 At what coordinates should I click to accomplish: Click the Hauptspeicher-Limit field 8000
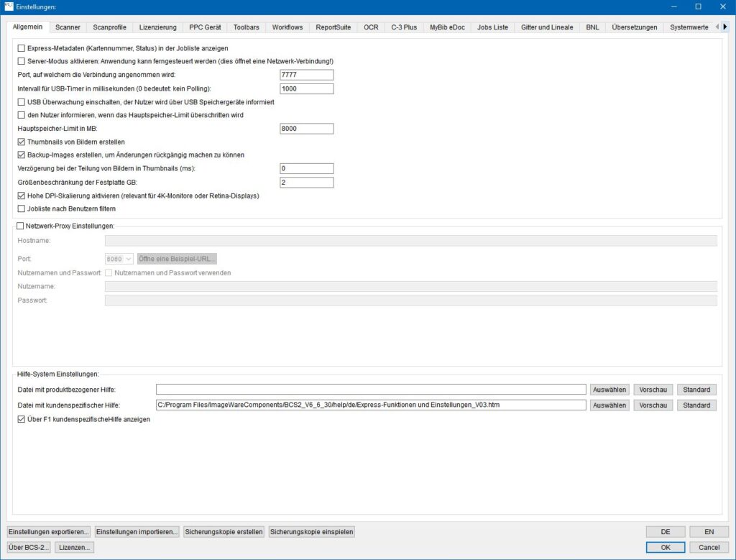(306, 129)
